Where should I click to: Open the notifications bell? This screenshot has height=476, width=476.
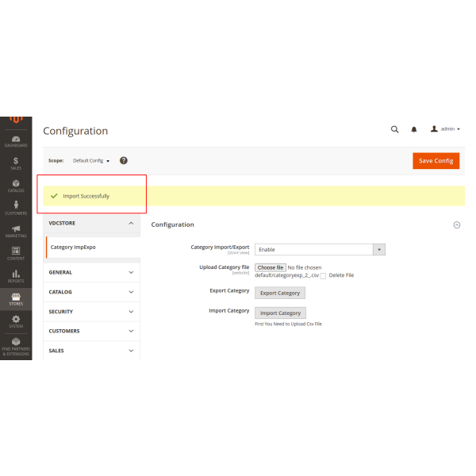tap(413, 129)
